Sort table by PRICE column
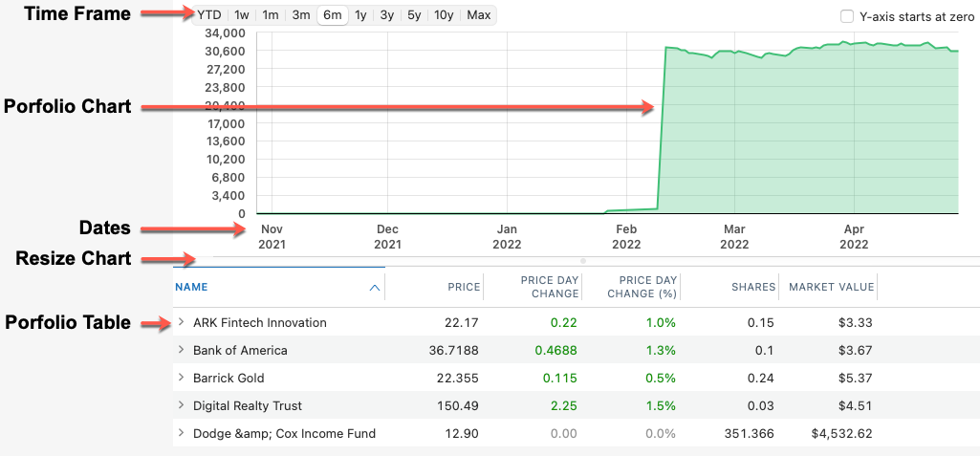 click(464, 287)
